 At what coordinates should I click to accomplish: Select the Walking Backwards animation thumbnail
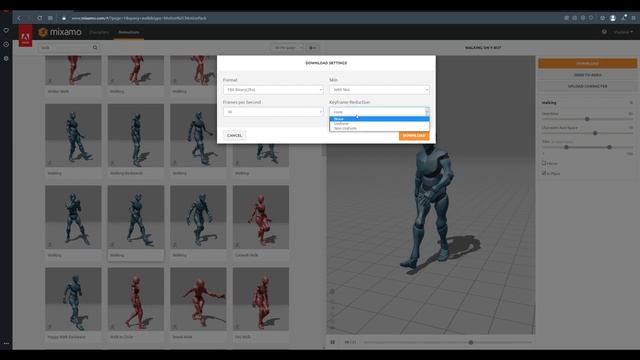tap(136, 136)
